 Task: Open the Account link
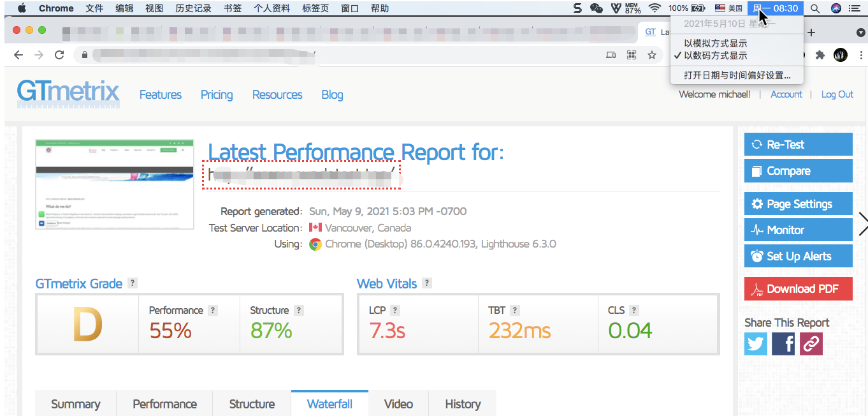(786, 94)
